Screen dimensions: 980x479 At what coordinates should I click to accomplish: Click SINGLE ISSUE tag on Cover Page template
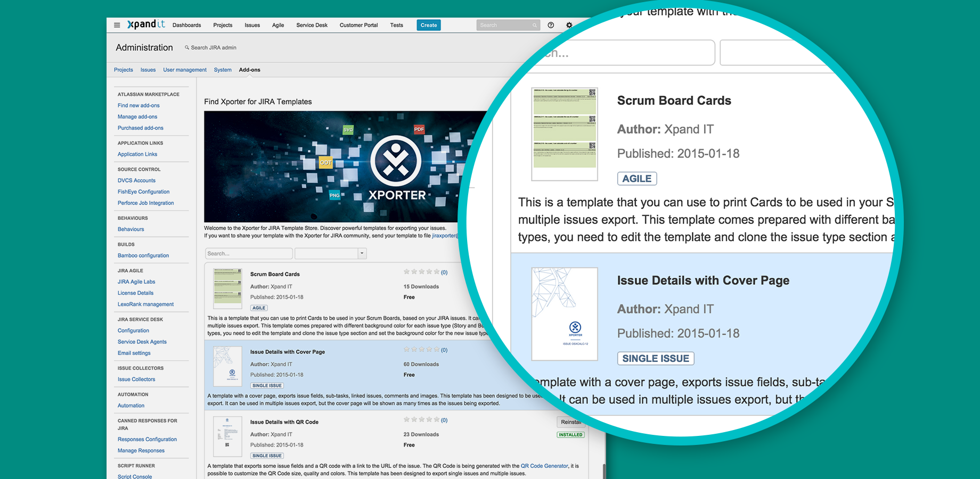267,385
